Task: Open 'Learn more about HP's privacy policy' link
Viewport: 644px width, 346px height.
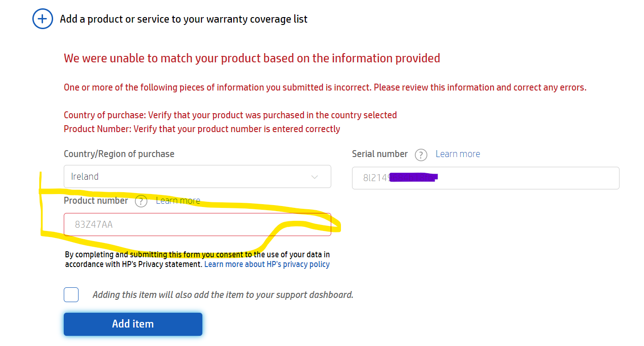Action: coord(267,264)
